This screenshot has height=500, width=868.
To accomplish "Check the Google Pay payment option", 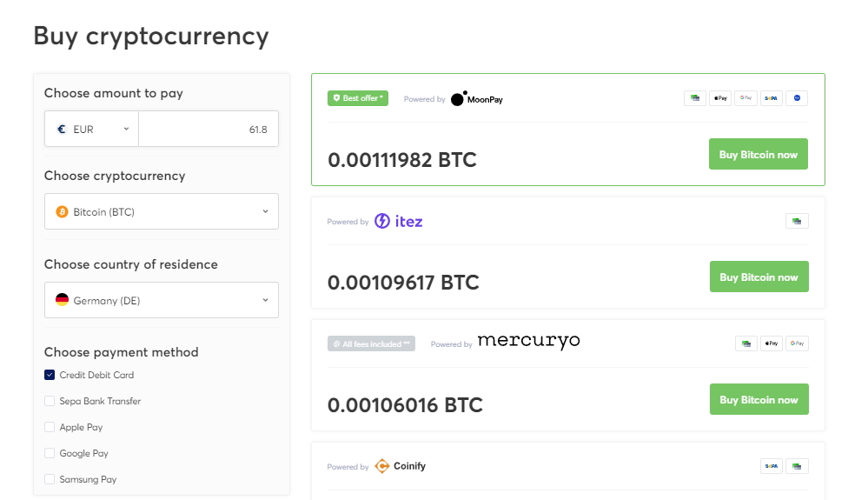I will 50,453.
